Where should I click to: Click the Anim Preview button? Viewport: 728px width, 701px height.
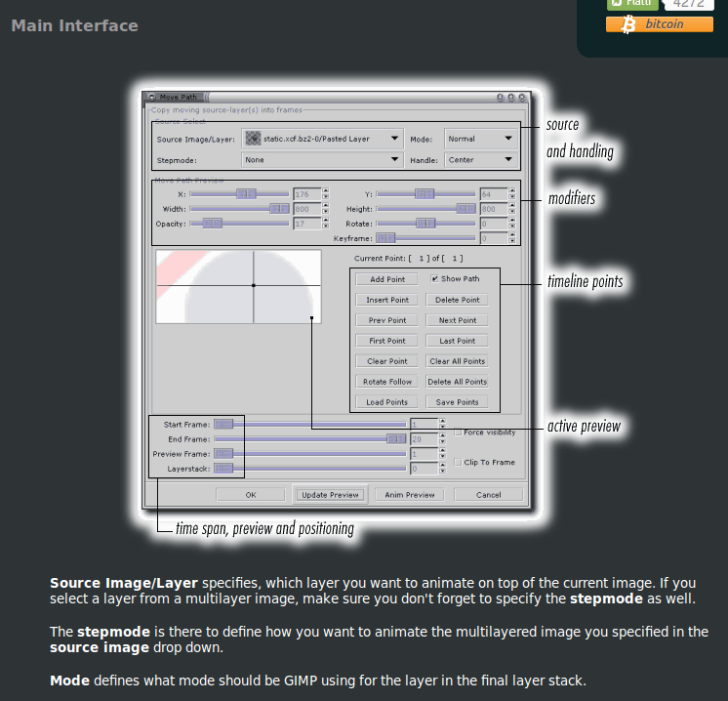(x=410, y=495)
